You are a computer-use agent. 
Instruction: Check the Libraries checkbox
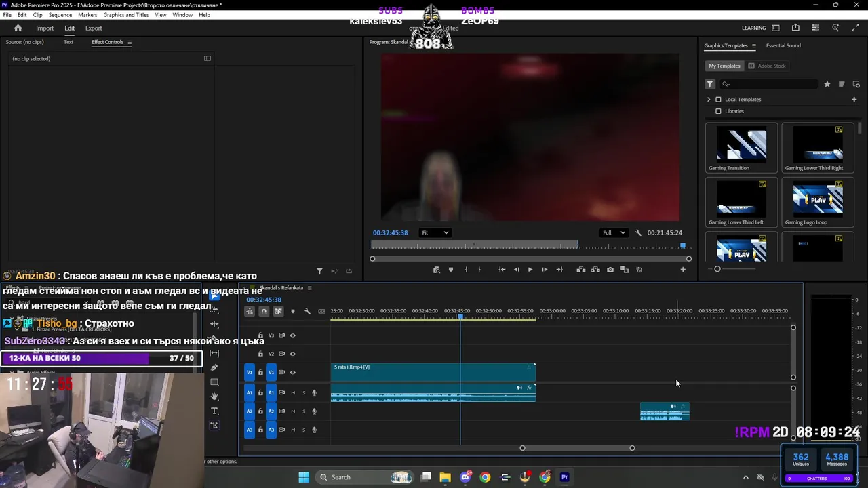[718, 111]
